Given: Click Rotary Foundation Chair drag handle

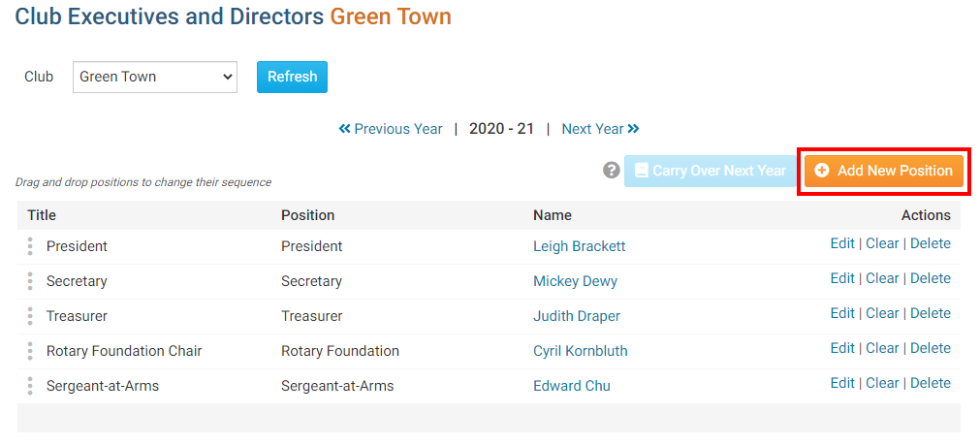Looking at the screenshot, I should coord(30,351).
